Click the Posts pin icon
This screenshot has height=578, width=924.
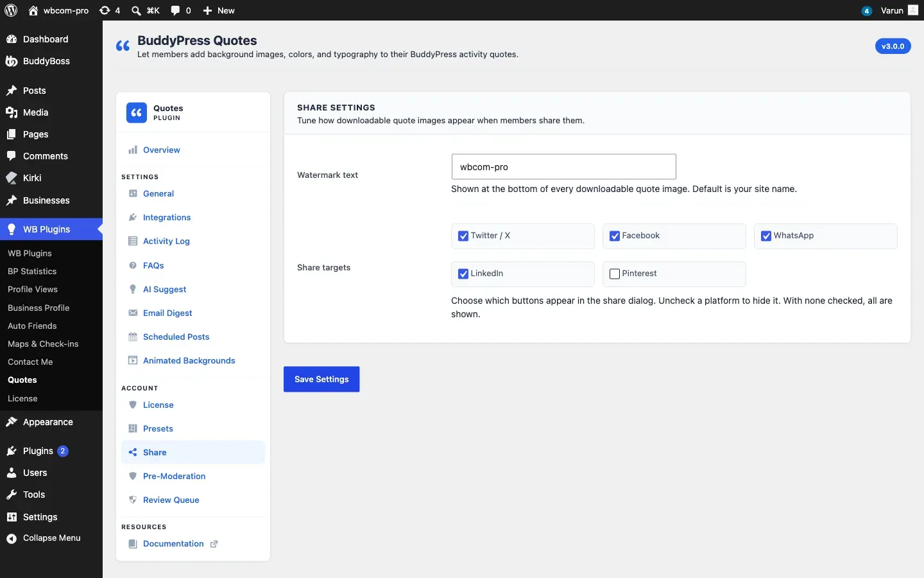pos(12,91)
